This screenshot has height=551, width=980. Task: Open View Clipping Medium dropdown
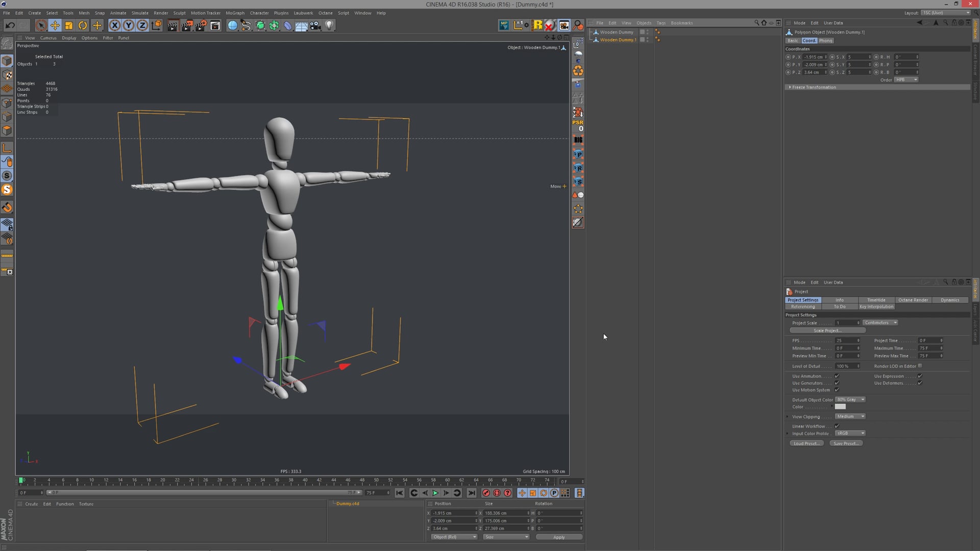click(x=850, y=416)
